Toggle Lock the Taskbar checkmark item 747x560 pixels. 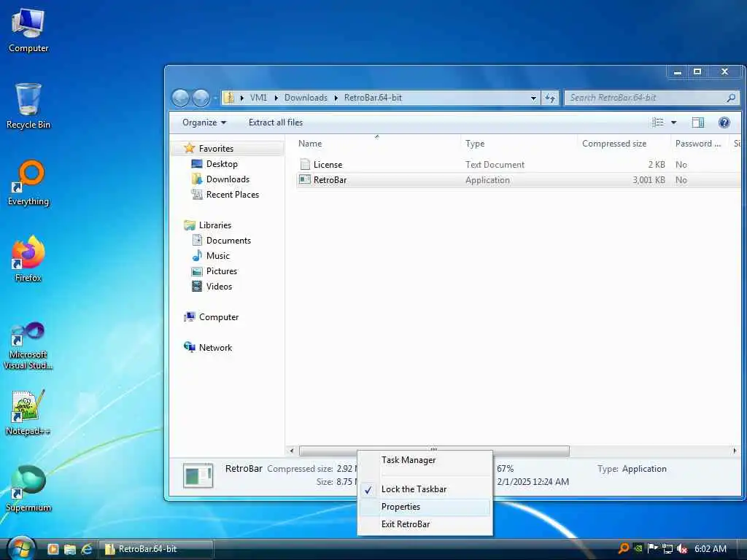coord(425,489)
